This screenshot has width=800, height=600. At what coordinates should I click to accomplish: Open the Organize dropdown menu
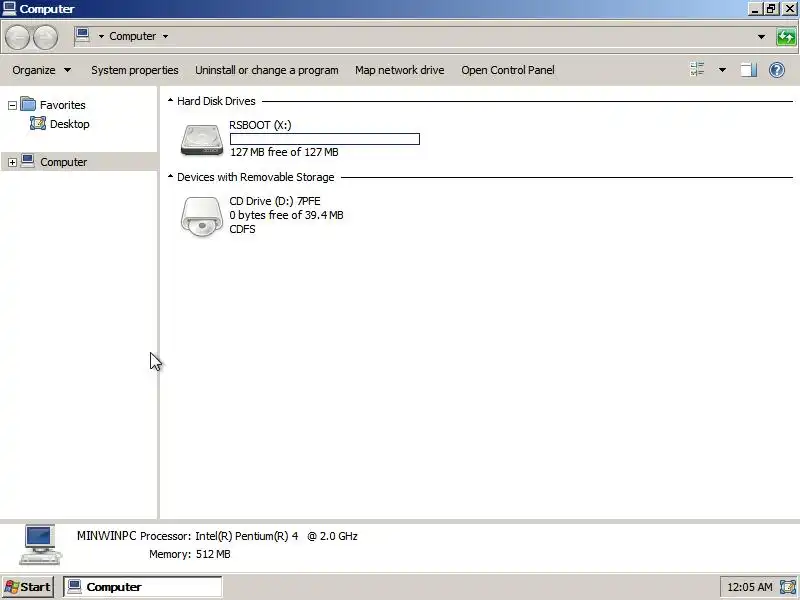point(41,70)
